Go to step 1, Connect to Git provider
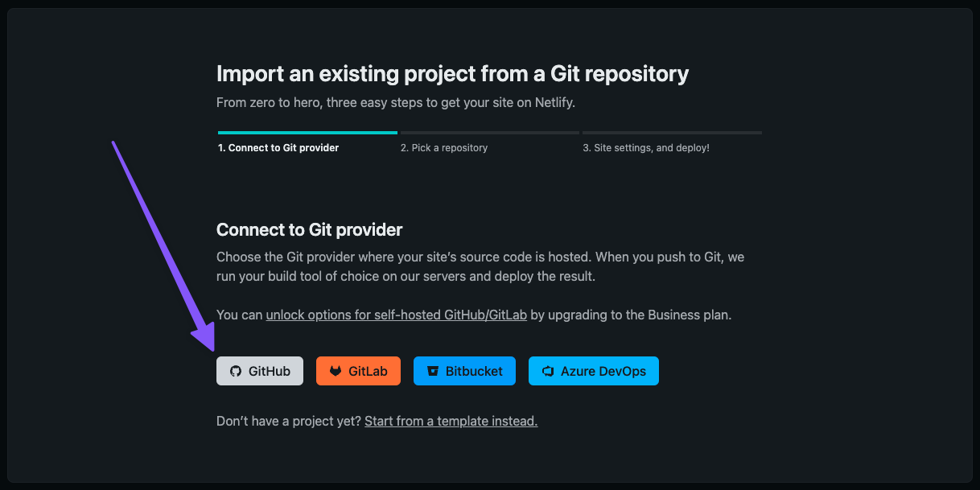This screenshot has height=490, width=980. pyautogui.click(x=278, y=148)
